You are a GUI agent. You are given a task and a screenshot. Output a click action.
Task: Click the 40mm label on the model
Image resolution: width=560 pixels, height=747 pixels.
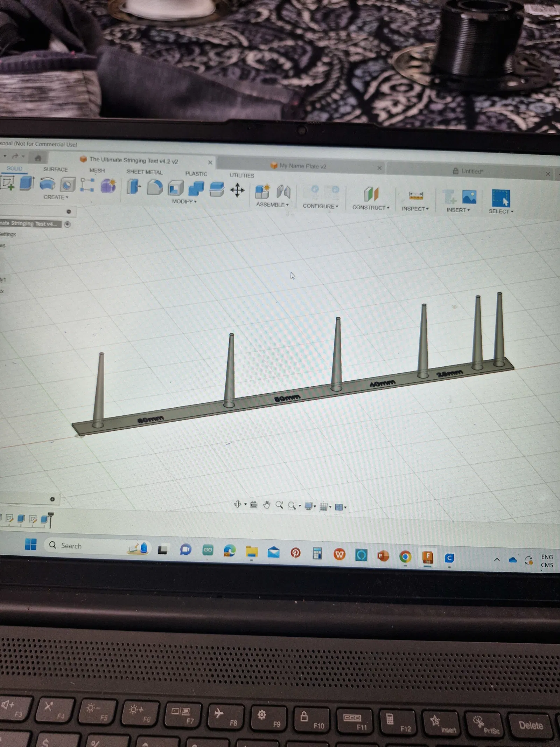(383, 383)
